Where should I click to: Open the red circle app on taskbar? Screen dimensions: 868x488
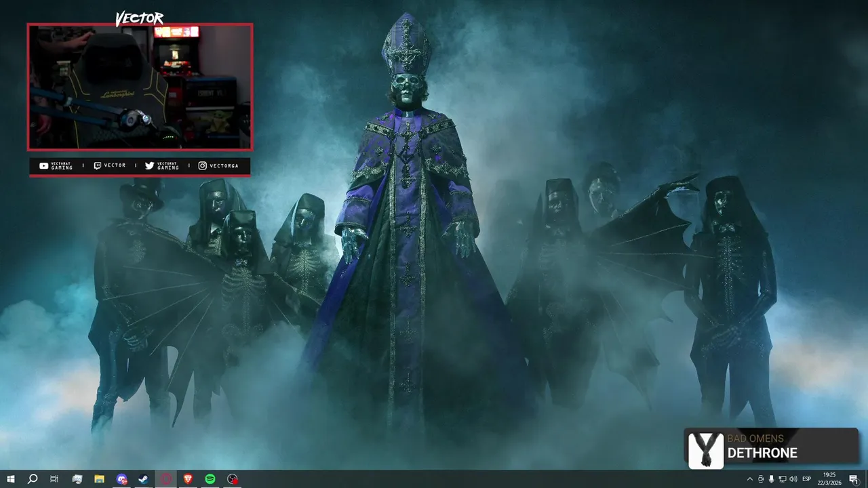166,479
